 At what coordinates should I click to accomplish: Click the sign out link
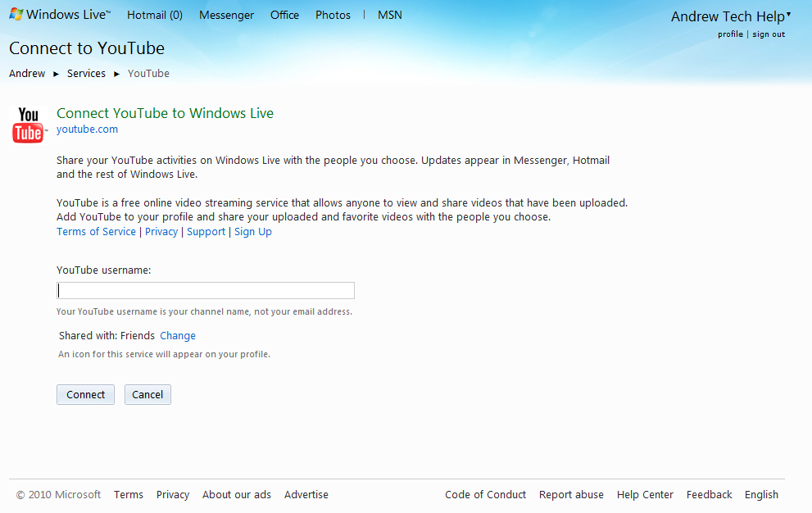click(x=769, y=34)
